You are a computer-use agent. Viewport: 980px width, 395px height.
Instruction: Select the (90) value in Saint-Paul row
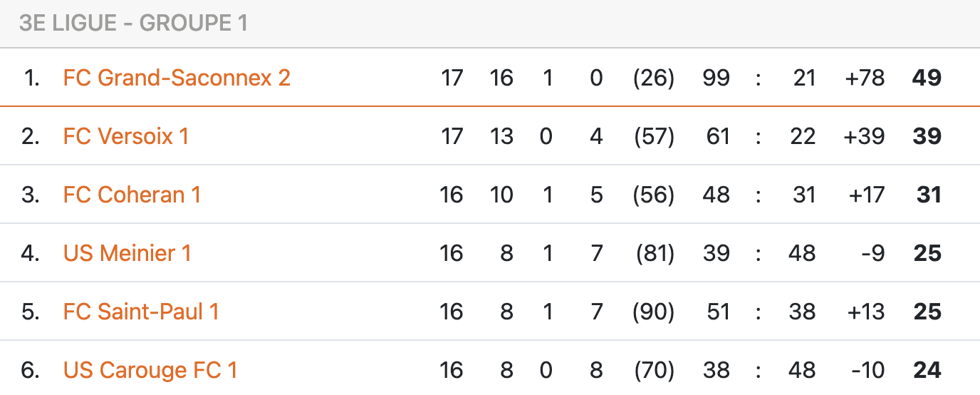coord(654,312)
